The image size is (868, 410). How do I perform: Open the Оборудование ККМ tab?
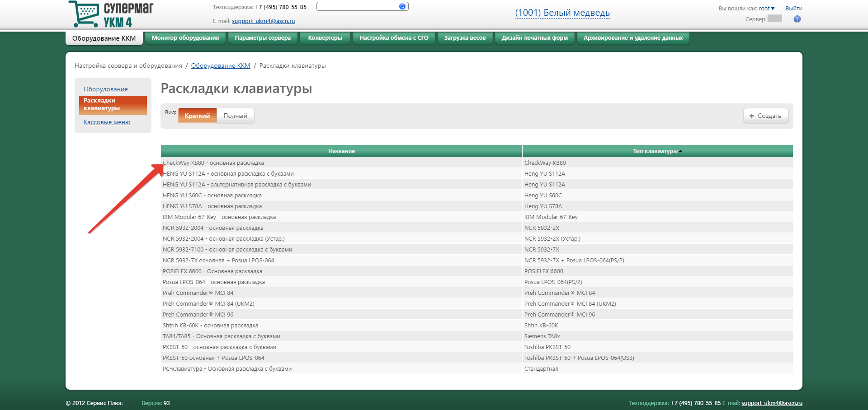pyautogui.click(x=104, y=38)
